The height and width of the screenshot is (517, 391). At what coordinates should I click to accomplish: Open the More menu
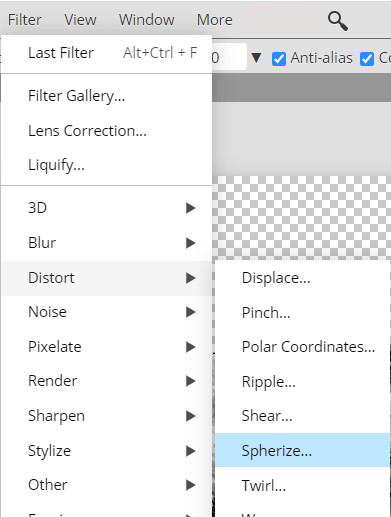(x=215, y=20)
